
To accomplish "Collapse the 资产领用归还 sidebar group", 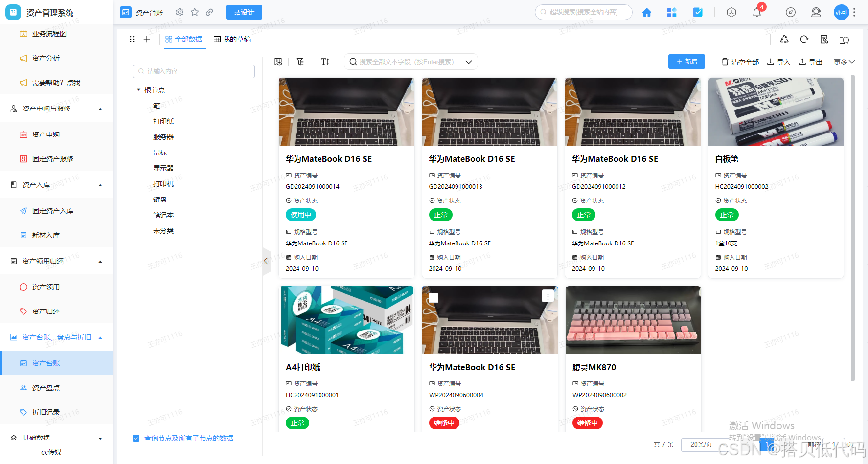I will coord(100,262).
